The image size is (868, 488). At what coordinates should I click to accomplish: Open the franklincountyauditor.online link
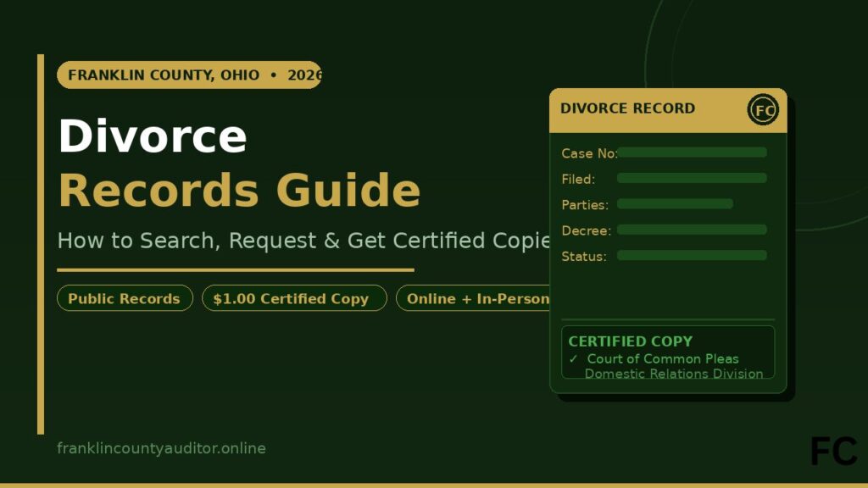(161, 448)
